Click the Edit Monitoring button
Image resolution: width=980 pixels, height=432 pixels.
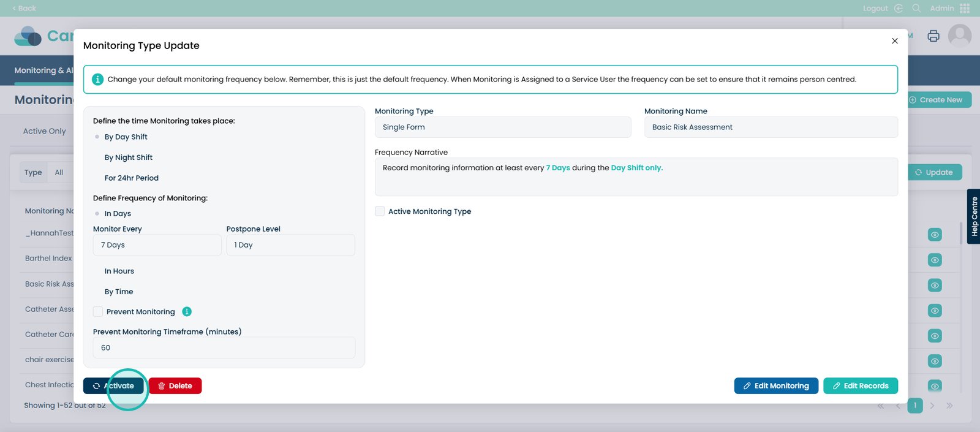pyautogui.click(x=775, y=386)
